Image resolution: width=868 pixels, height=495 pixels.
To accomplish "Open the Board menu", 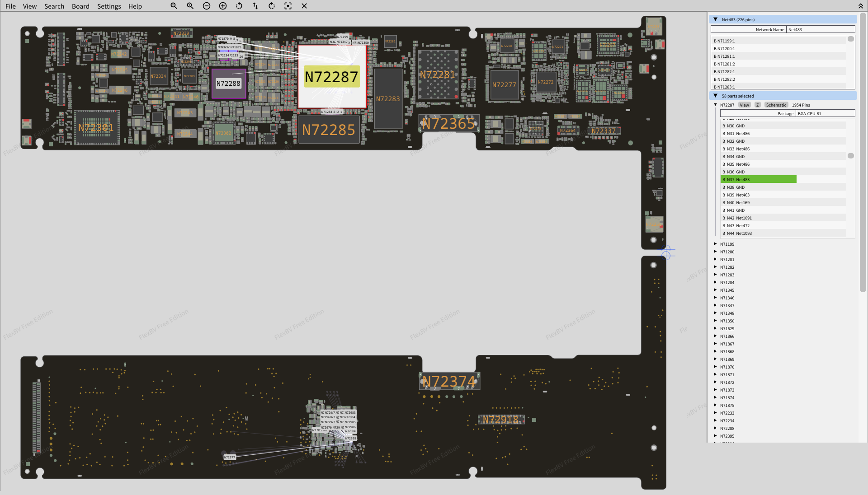I will pyautogui.click(x=80, y=6).
